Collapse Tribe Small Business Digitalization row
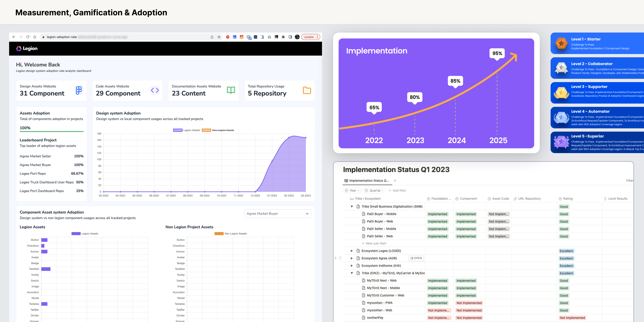 pyautogui.click(x=352, y=206)
